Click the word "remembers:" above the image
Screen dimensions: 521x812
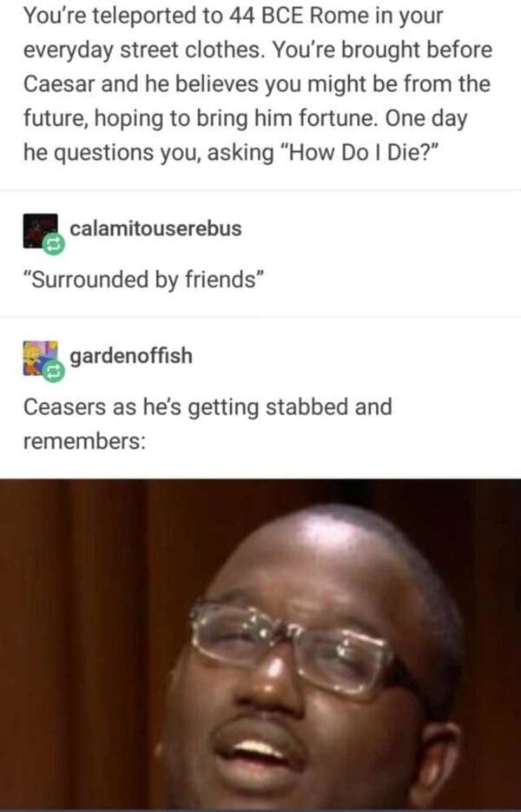(84, 441)
